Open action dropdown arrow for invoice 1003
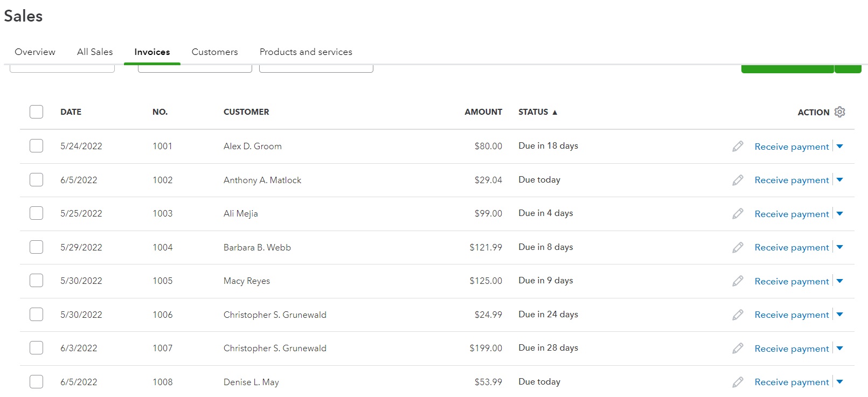 coord(839,214)
